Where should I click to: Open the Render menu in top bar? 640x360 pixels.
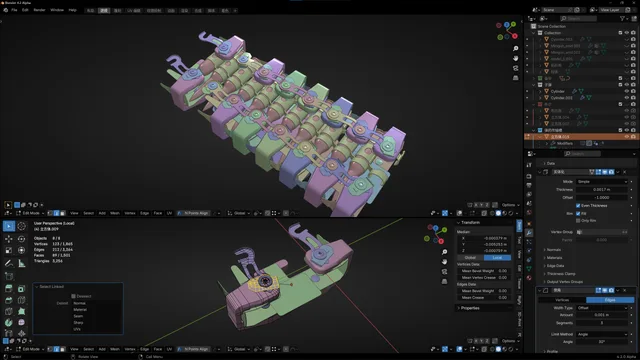pos(39,10)
